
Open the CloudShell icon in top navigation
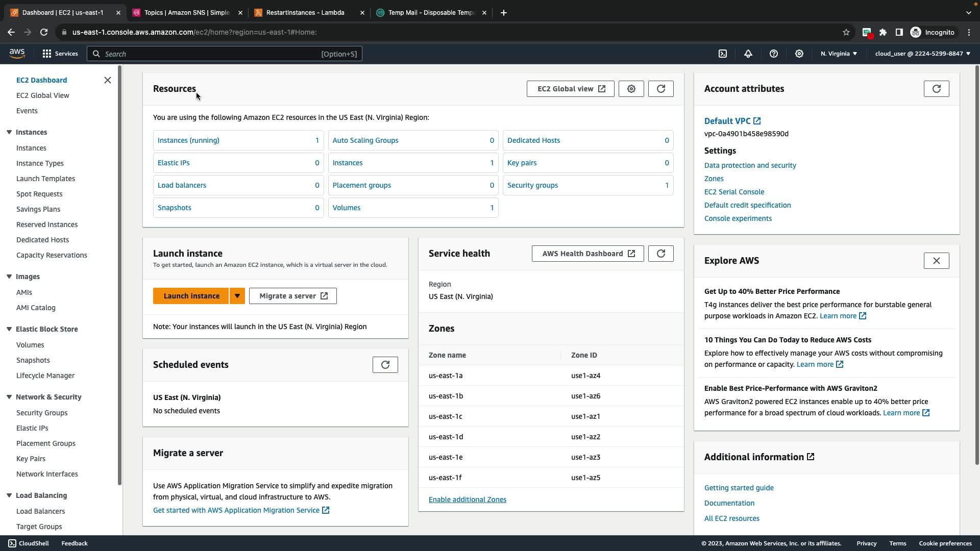(723, 54)
